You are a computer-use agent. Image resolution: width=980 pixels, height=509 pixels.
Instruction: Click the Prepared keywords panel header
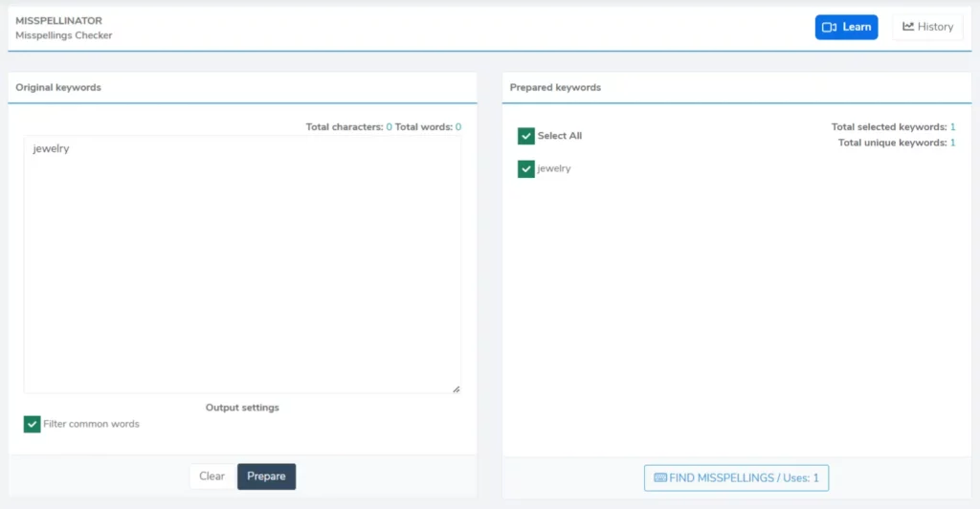click(555, 87)
